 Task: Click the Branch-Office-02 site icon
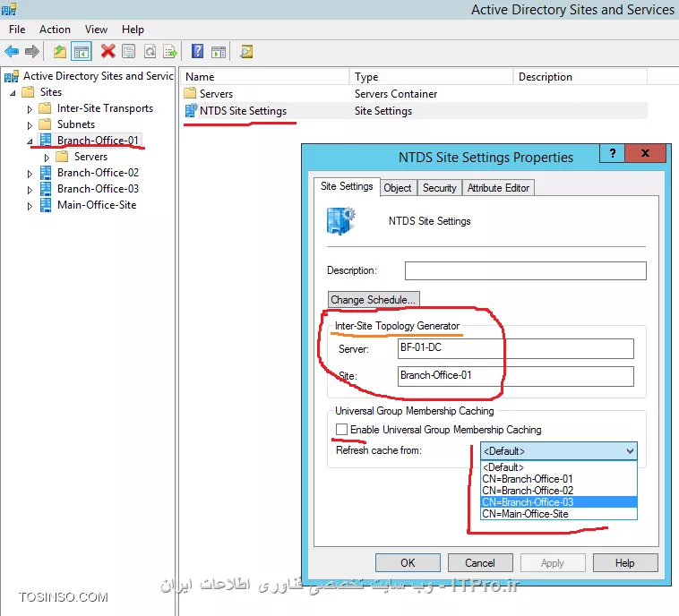[46, 173]
